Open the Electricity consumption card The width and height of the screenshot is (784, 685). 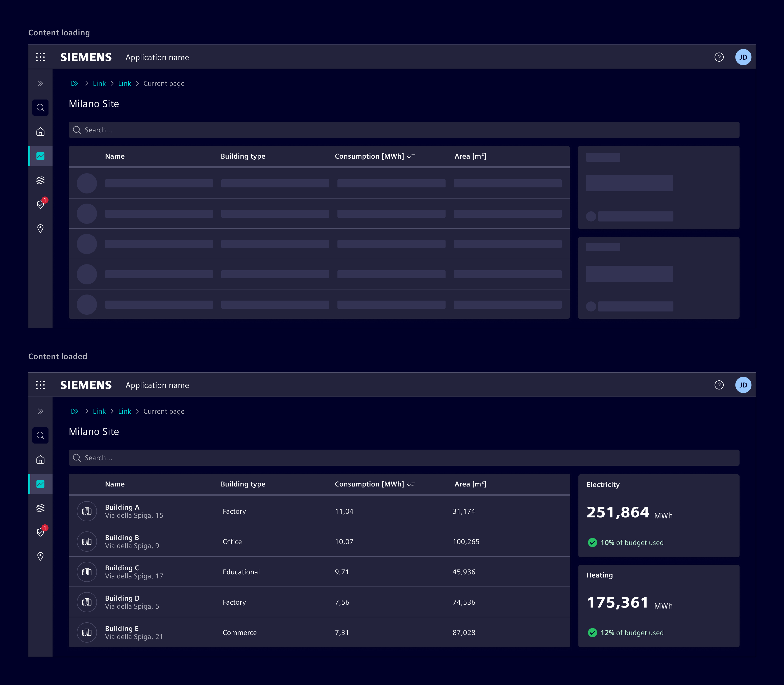[658, 515]
